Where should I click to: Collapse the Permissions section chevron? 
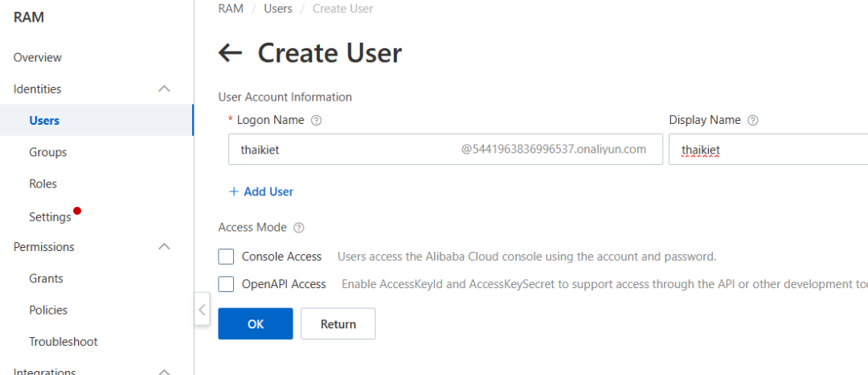[x=164, y=247]
